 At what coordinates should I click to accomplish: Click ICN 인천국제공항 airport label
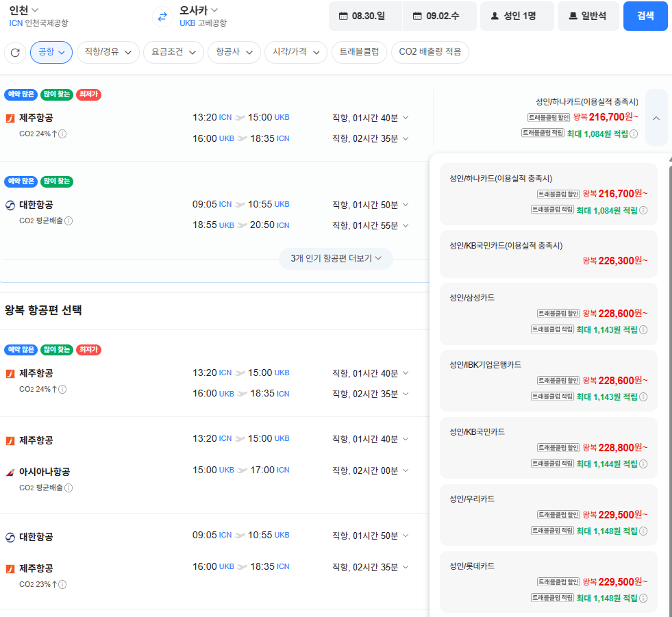point(38,23)
